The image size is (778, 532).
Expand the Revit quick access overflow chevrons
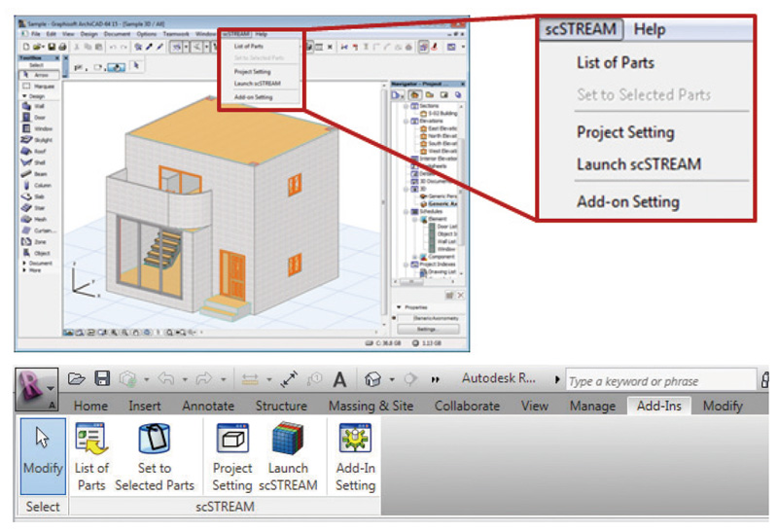pos(435,379)
